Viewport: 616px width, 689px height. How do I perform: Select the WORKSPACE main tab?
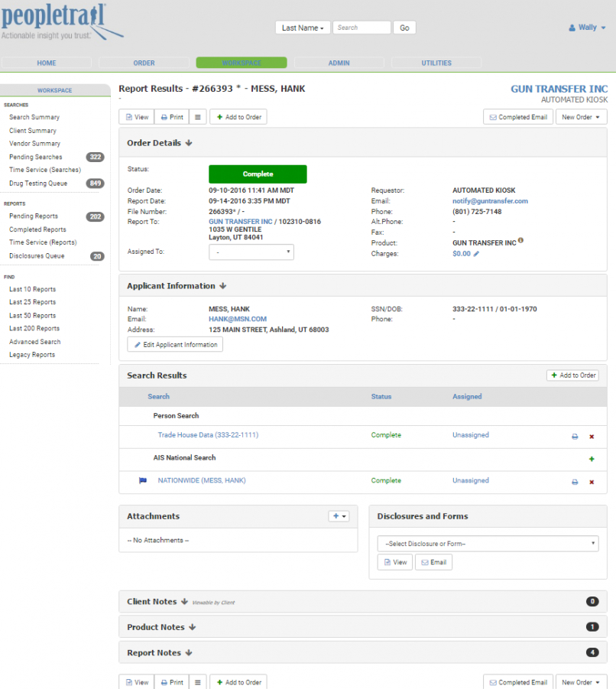(242, 63)
